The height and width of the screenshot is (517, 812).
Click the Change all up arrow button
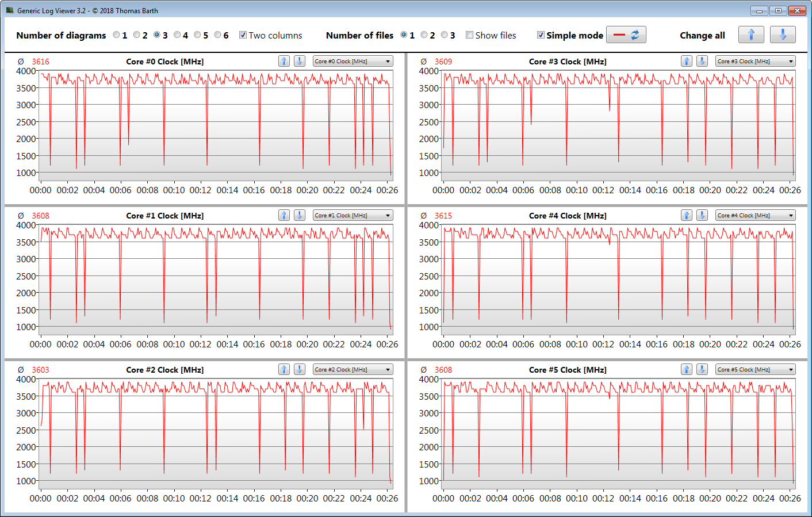pyautogui.click(x=751, y=35)
